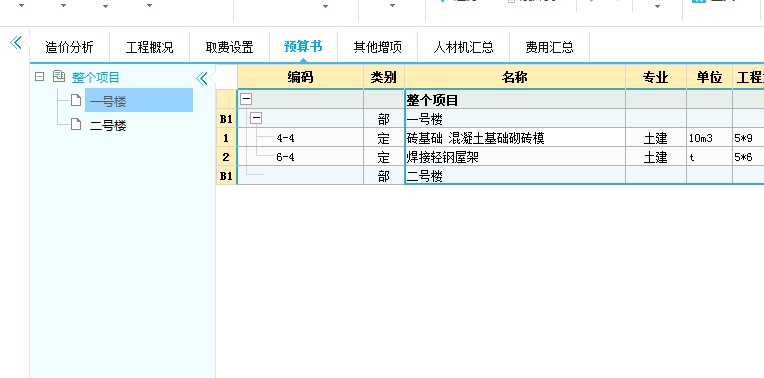Click the 定 category cell in row 4-4

384,138
